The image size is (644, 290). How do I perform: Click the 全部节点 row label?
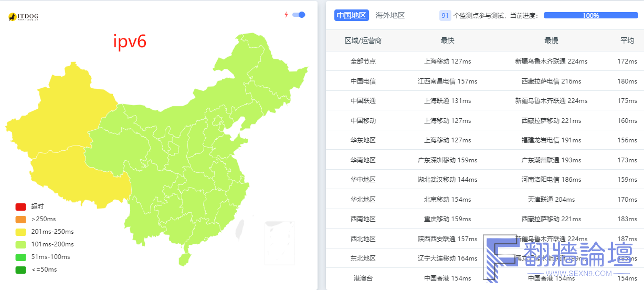point(363,61)
